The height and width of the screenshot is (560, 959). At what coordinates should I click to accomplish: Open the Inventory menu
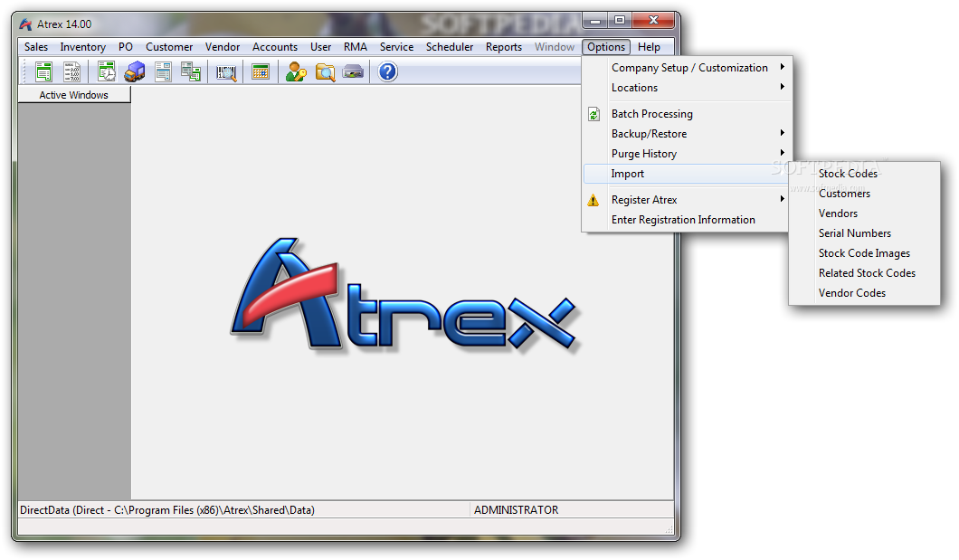point(82,47)
